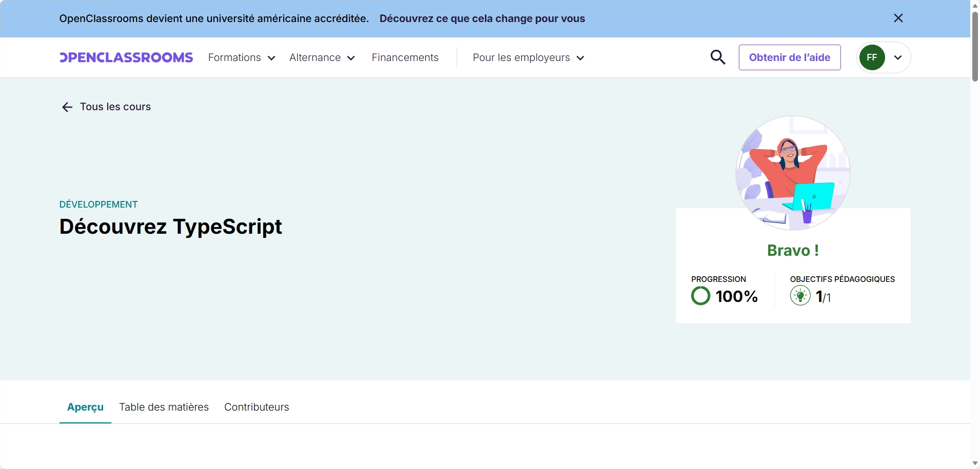Viewport: 980px width, 469px height.
Task: Open the 'Découvrez ce que cela change pour vous' link
Action: pos(482,18)
